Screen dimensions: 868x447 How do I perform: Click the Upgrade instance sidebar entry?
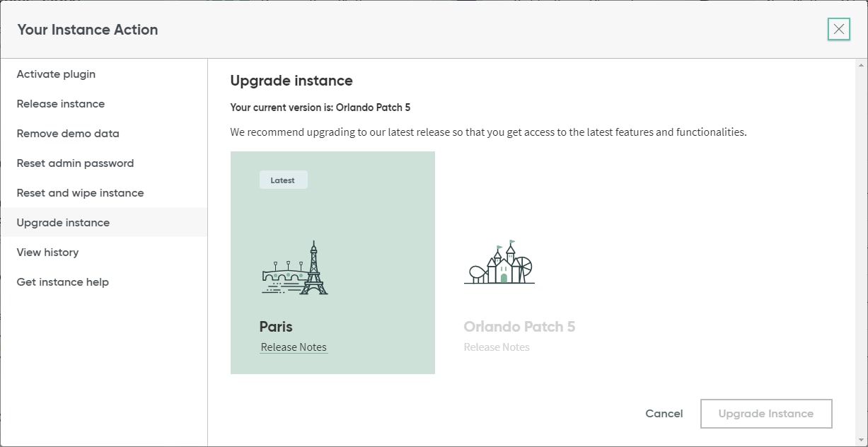pyautogui.click(x=62, y=222)
